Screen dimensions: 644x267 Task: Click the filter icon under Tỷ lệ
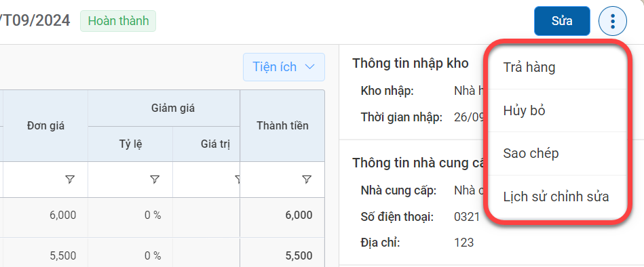click(x=155, y=179)
